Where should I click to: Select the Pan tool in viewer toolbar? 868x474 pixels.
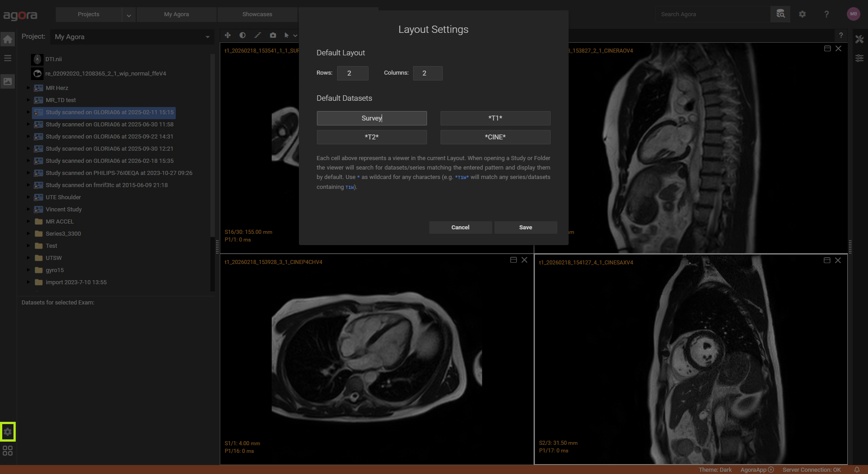coord(227,35)
